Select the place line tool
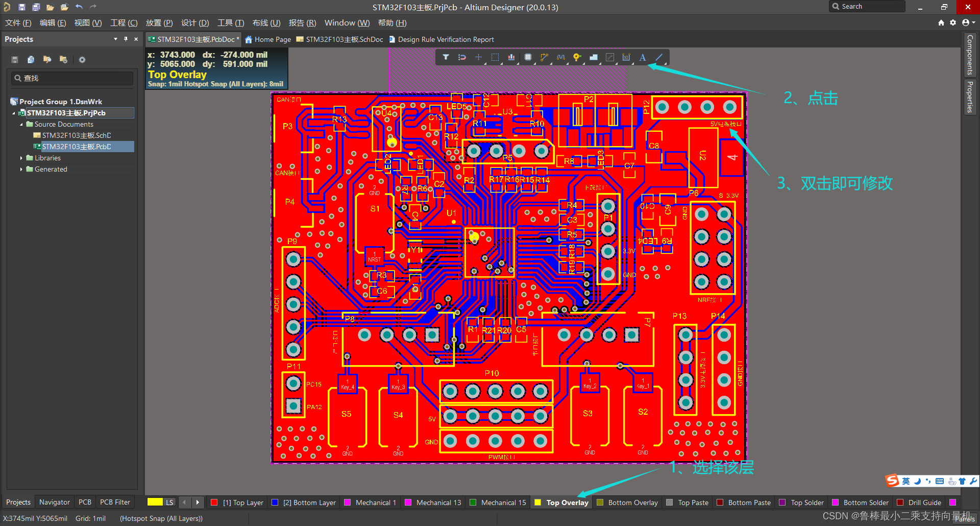980x526 pixels. click(659, 57)
